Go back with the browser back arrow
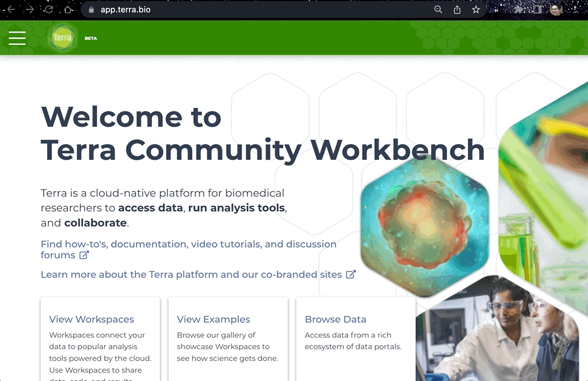The width and height of the screenshot is (588, 381). (x=11, y=10)
